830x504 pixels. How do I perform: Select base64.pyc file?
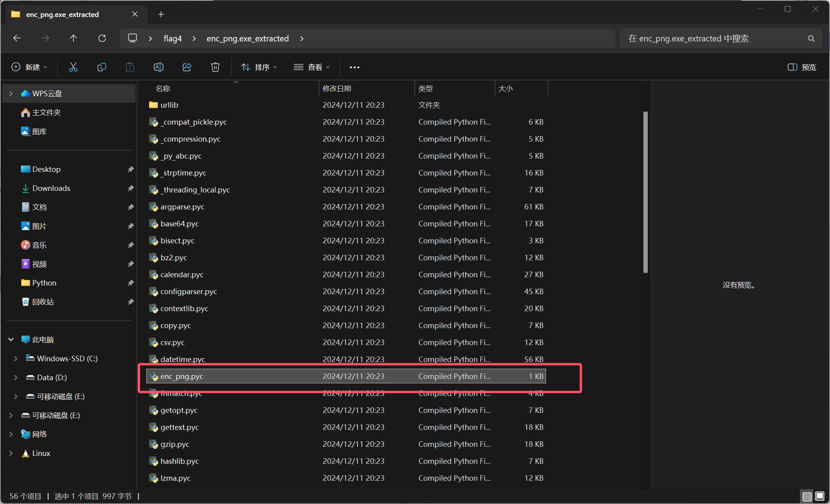click(346, 224)
